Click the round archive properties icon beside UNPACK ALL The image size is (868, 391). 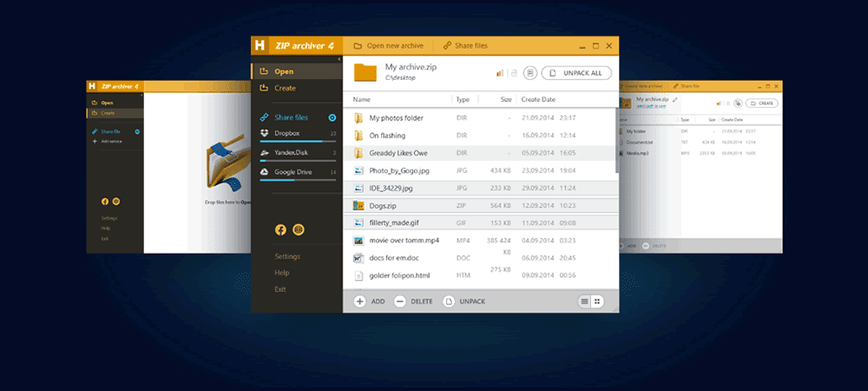tap(530, 73)
